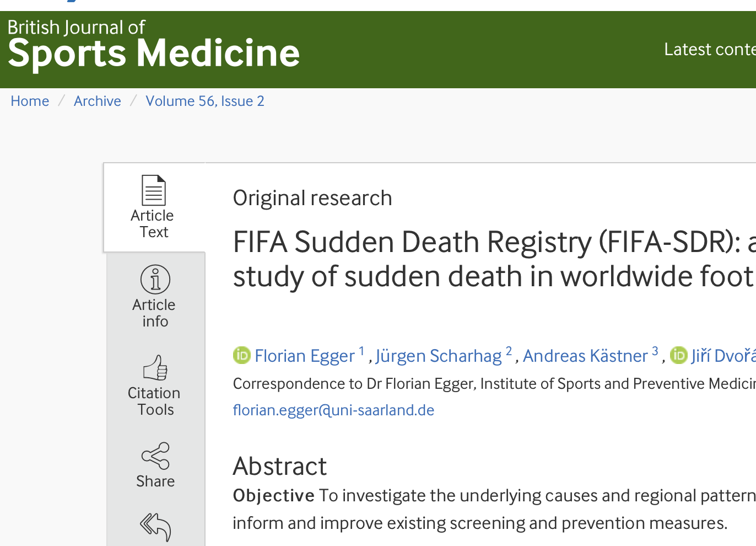
Task: Select the Article Text tab label
Action: tap(153, 224)
